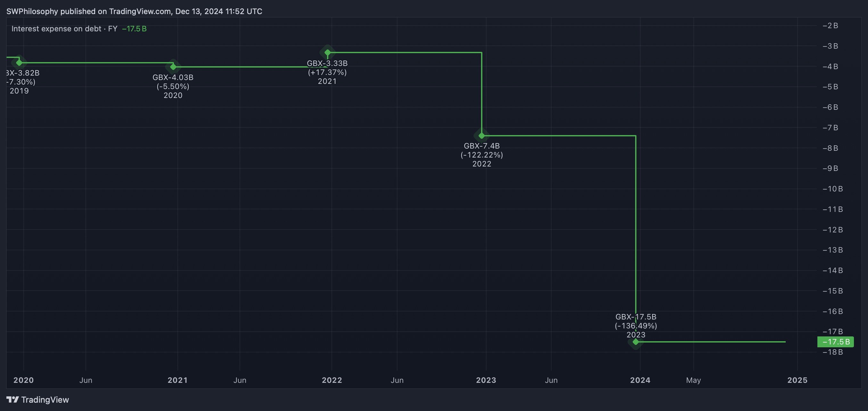Image resolution: width=868 pixels, height=411 pixels.
Task: Click the 2025 year label on time axis
Action: (797, 380)
